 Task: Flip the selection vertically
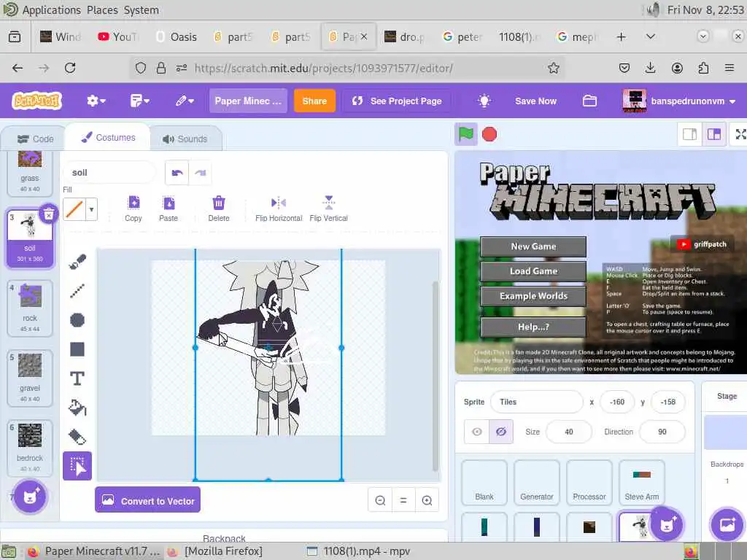click(329, 209)
